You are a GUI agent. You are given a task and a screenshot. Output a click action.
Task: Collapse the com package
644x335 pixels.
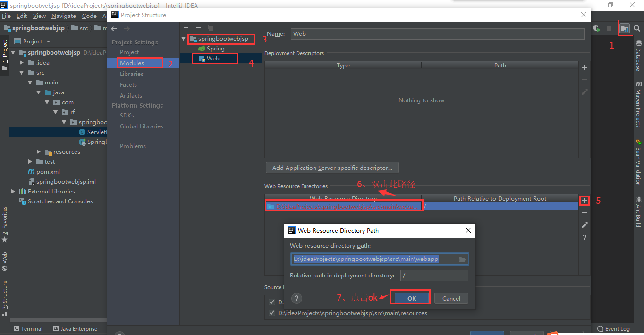(x=47, y=102)
